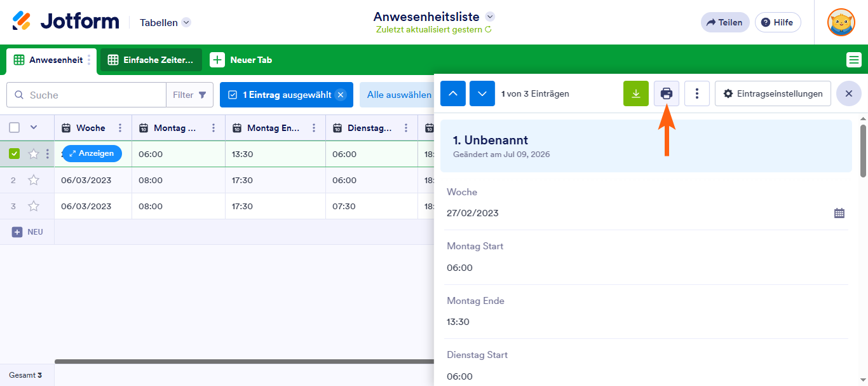Open calendar picker for Woche field
Screen dimensions: 868x386
coord(839,213)
